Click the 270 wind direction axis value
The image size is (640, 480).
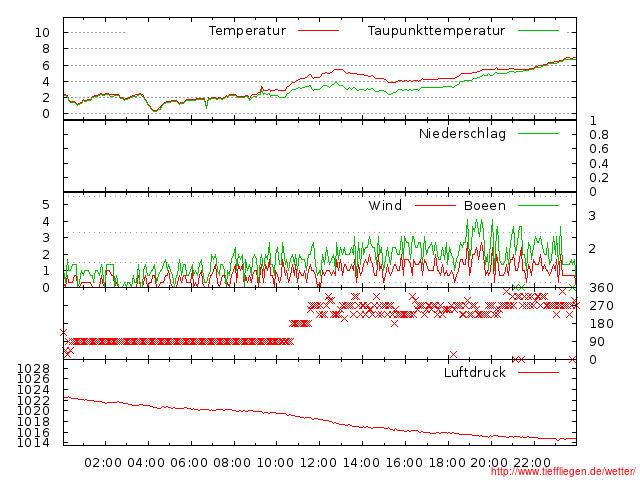601,306
